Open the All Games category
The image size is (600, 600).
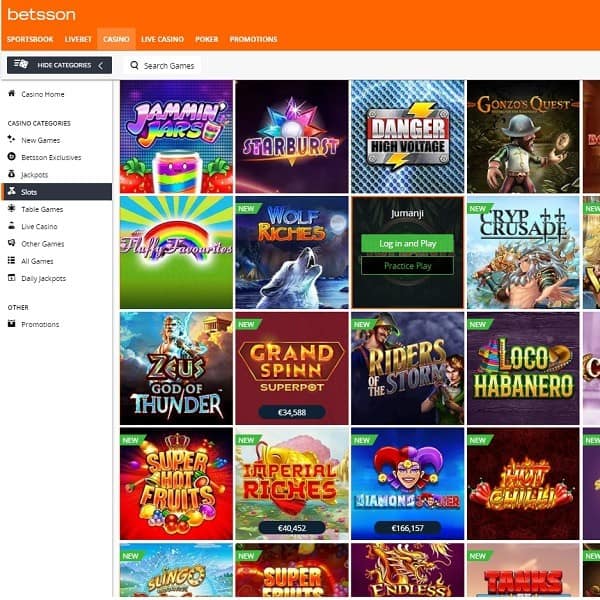pyautogui.click(x=37, y=261)
